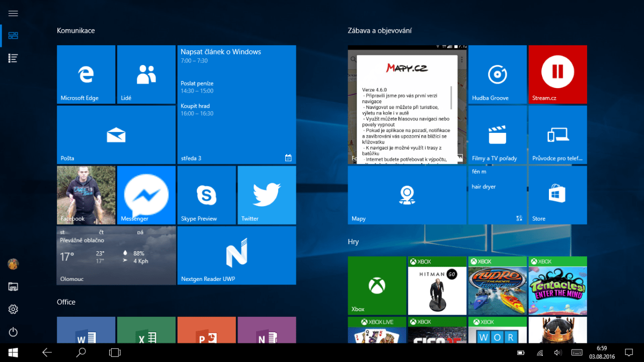
Task: Open the Xbox Live card game tile
Action: coord(377,330)
